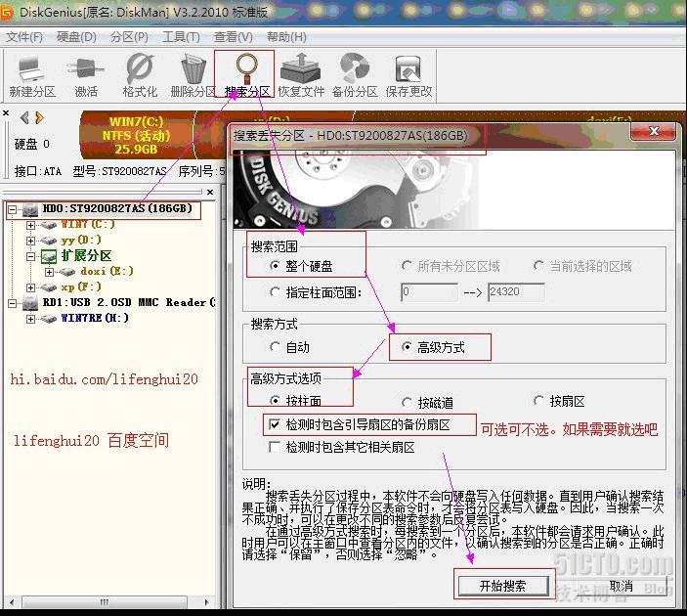This screenshot has height=616, width=687.
Task: Click the 开始搜索 (Start Search) button
Action: 503,586
